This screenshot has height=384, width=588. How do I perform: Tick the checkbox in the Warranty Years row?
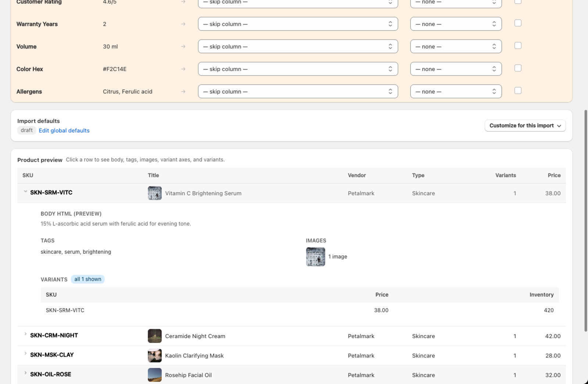[x=518, y=23]
